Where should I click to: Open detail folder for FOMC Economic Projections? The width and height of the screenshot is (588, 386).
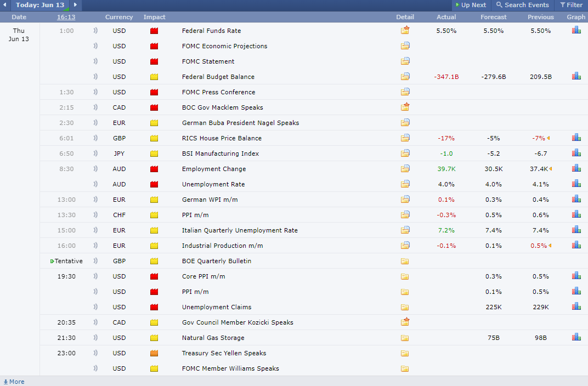[x=405, y=46]
